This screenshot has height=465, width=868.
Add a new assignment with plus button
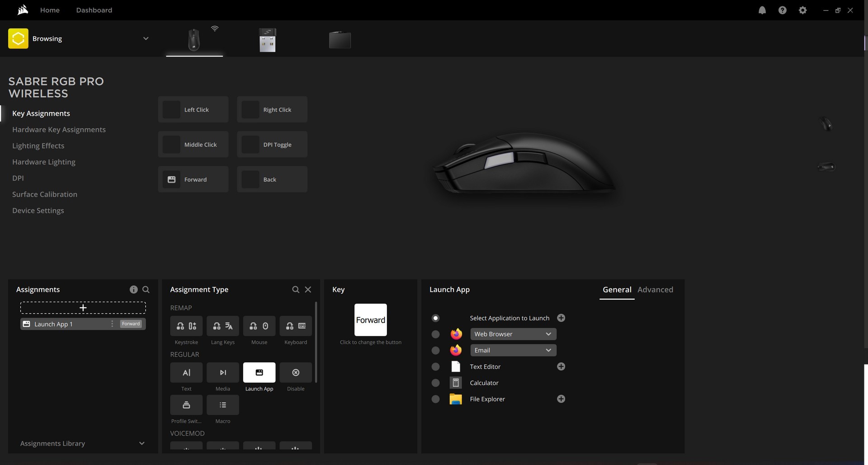[x=83, y=308]
